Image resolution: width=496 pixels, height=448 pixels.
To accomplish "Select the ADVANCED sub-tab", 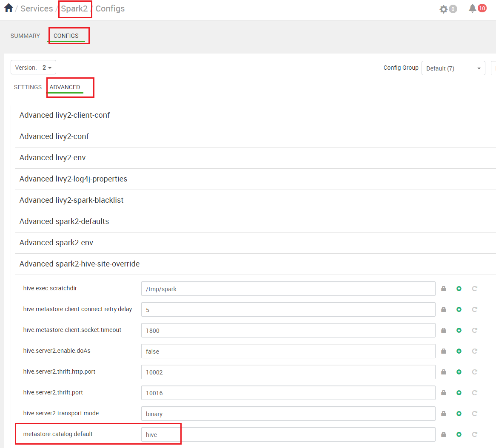I will pyautogui.click(x=65, y=87).
